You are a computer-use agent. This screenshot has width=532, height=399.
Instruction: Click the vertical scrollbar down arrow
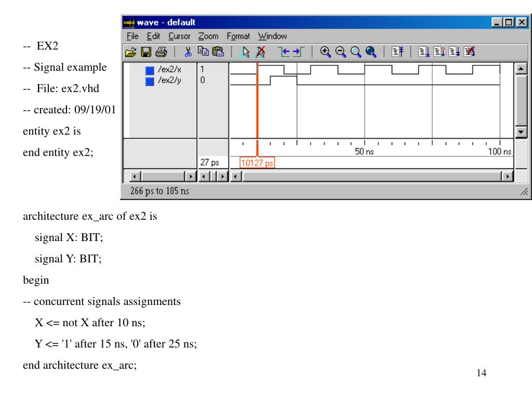pos(521,131)
